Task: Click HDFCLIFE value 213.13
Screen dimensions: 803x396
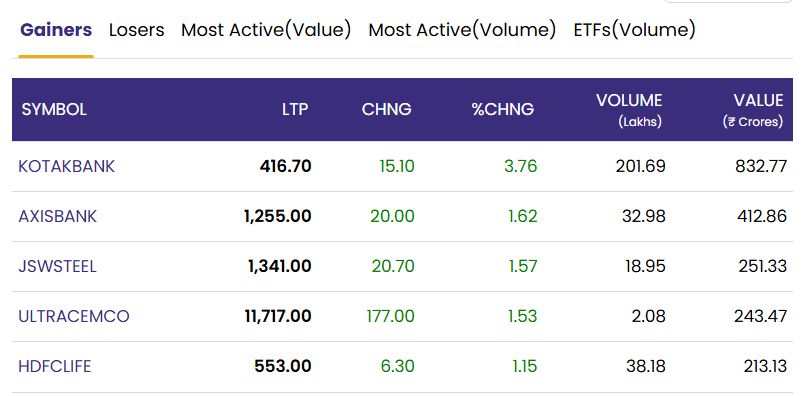Action: tap(765, 366)
